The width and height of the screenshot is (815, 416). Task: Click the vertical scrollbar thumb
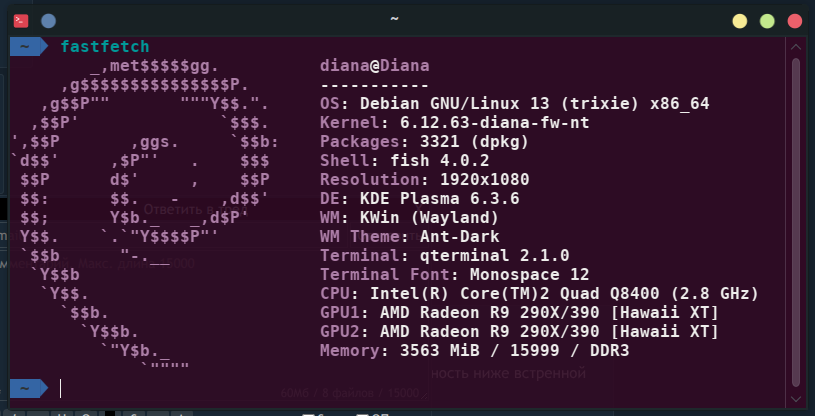click(x=796, y=222)
